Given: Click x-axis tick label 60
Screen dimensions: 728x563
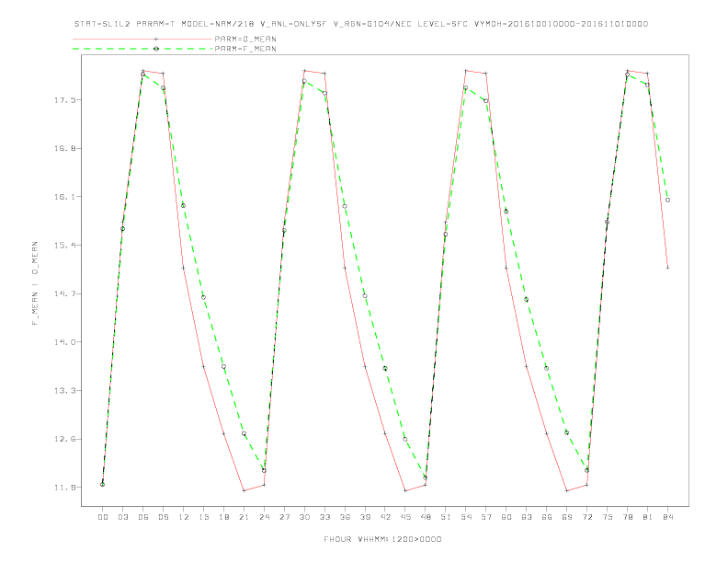Looking at the screenshot, I should 506,517.
